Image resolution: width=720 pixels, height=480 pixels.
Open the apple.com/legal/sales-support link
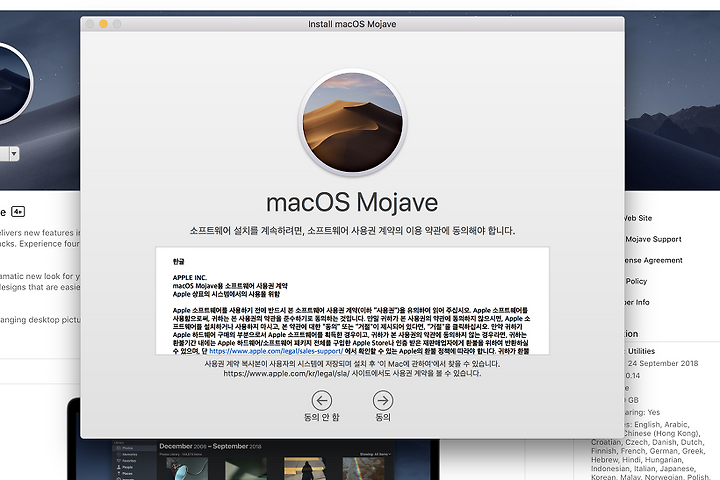point(276,350)
